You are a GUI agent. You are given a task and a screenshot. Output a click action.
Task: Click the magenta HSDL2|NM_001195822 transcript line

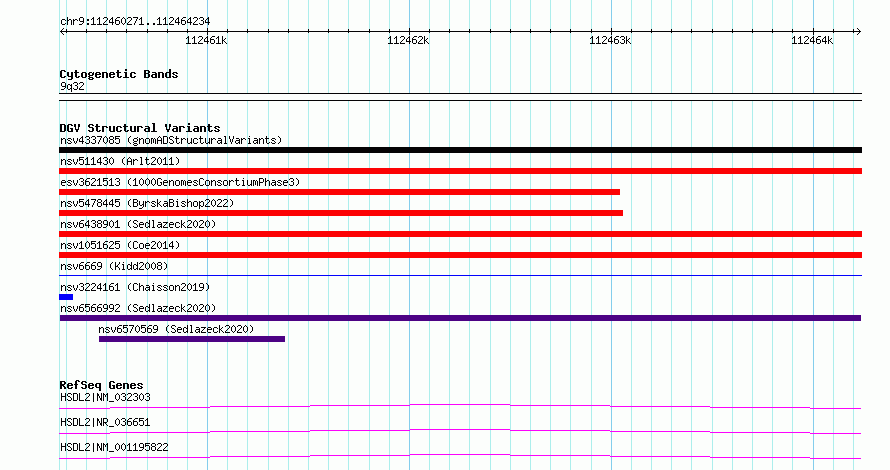pos(460,456)
